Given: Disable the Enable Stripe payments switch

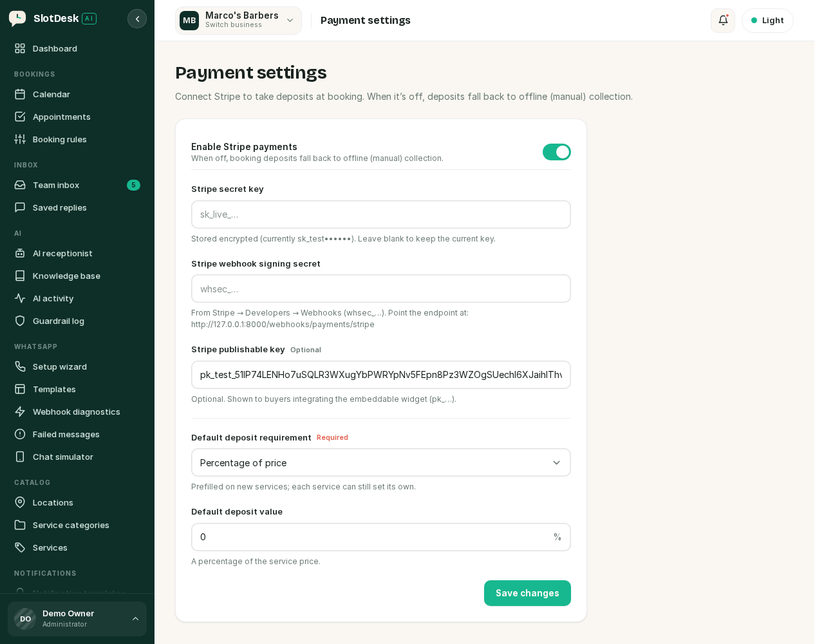Looking at the screenshot, I should [x=557, y=152].
